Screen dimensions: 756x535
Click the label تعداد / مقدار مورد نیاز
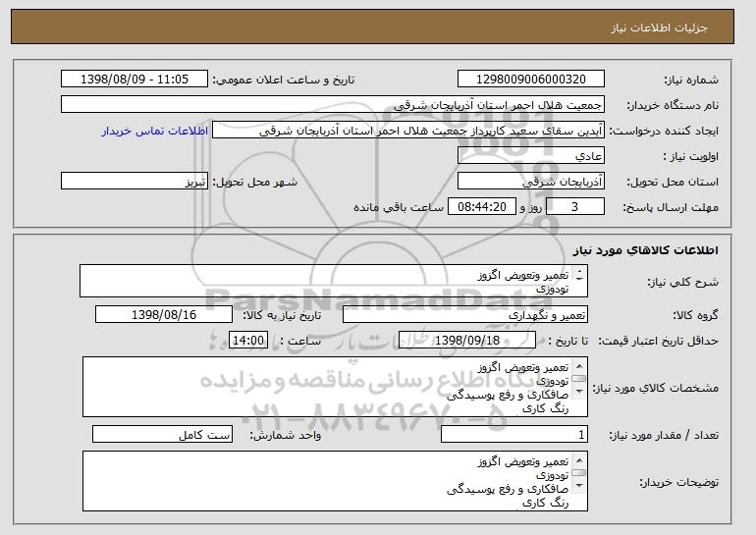tap(664, 436)
